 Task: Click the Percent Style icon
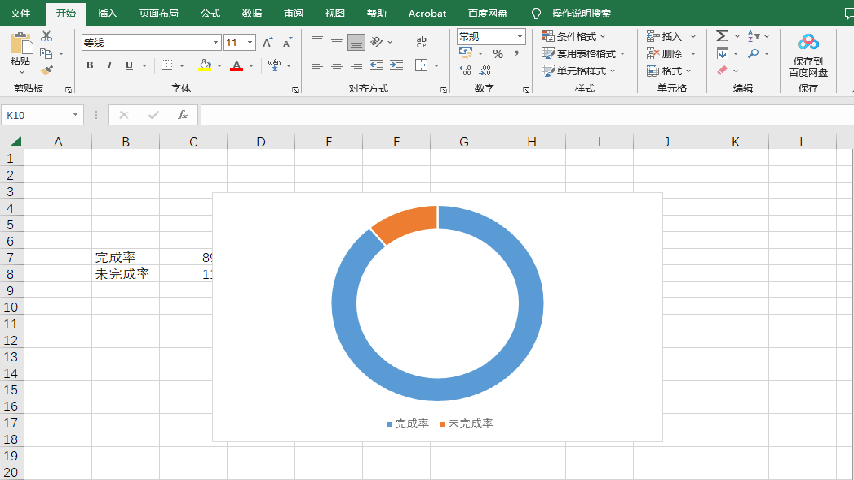click(x=497, y=54)
